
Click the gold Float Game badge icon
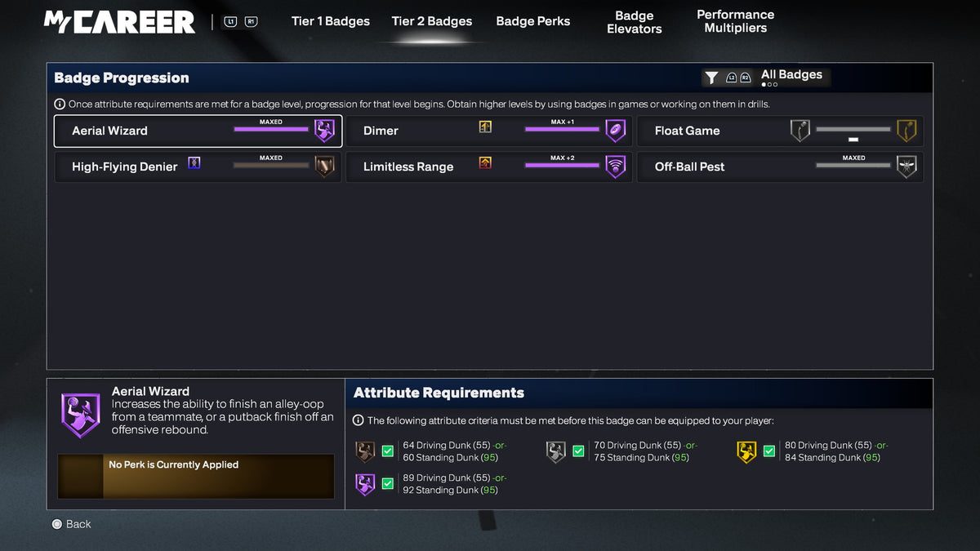pyautogui.click(x=906, y=131)
